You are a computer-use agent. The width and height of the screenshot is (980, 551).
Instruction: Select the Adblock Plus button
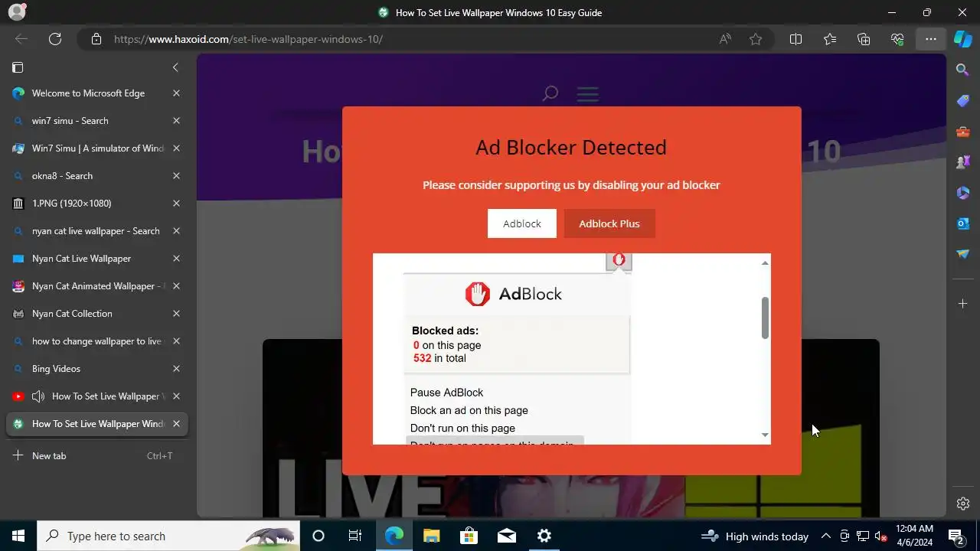point(609,223)
